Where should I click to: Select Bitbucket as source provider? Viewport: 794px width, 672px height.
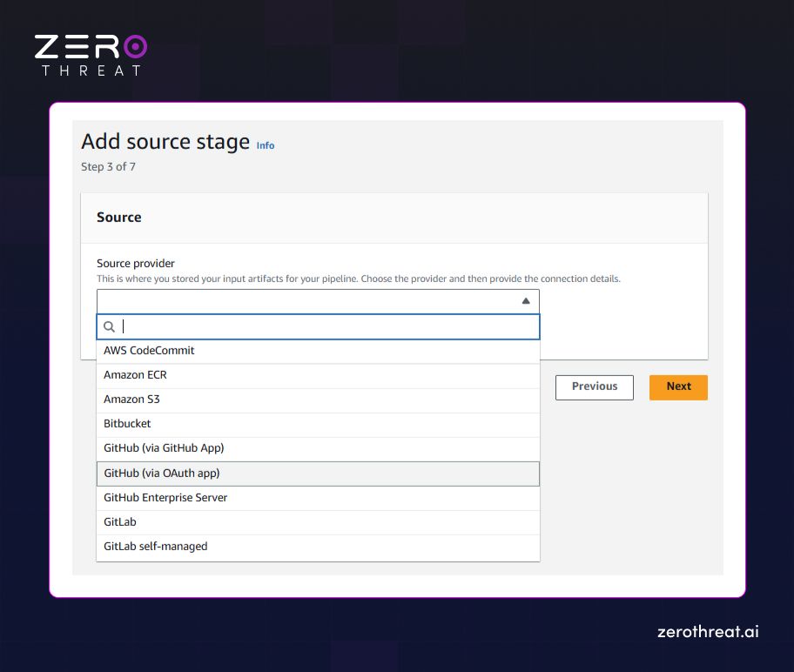point(318,424)
